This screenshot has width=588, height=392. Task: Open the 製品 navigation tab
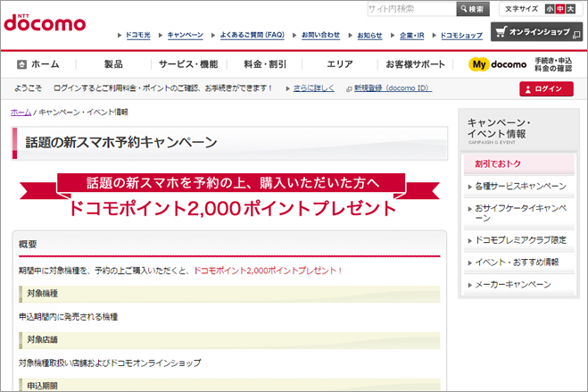[x=113, y=64]
